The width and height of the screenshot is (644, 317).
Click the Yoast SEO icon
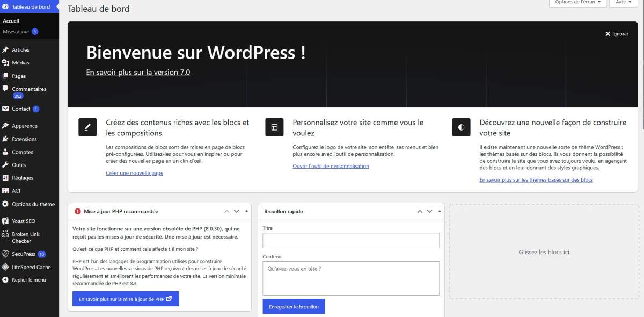click(x=5, y=221)
